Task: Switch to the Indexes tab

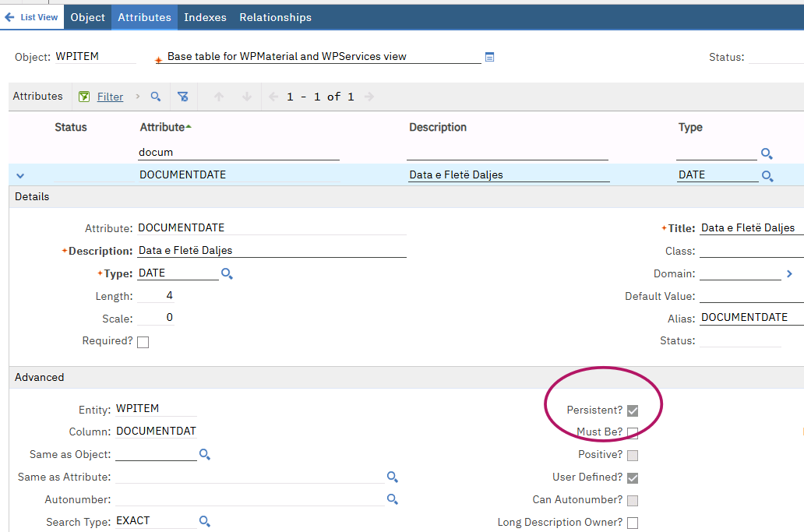Action: click(x=205, y=17)
